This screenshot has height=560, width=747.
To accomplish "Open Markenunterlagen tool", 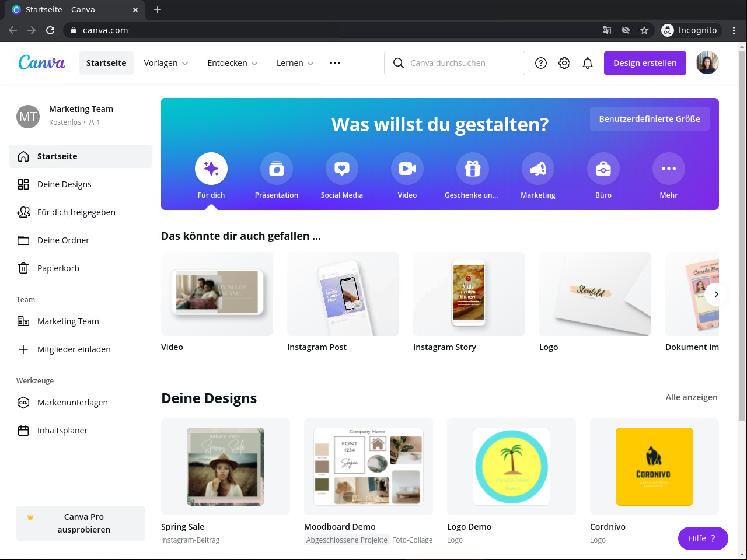I will point(81,402).
